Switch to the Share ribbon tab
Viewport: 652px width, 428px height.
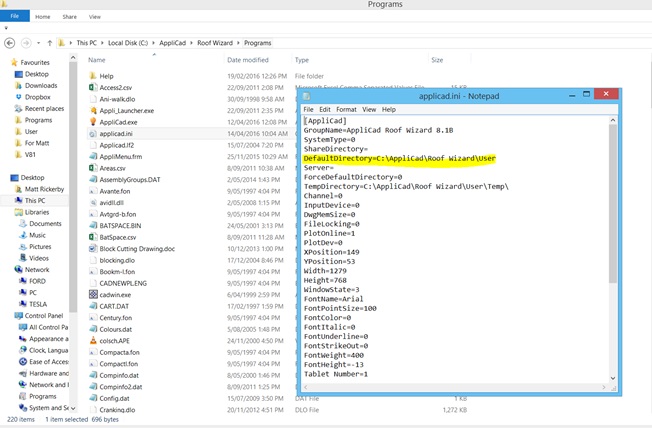click(x=69, y=17)
